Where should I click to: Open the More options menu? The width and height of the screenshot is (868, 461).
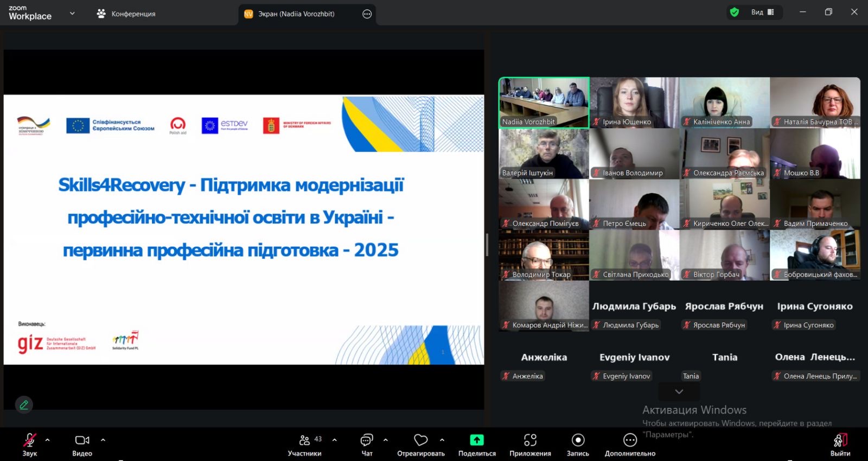coord(630,445)
